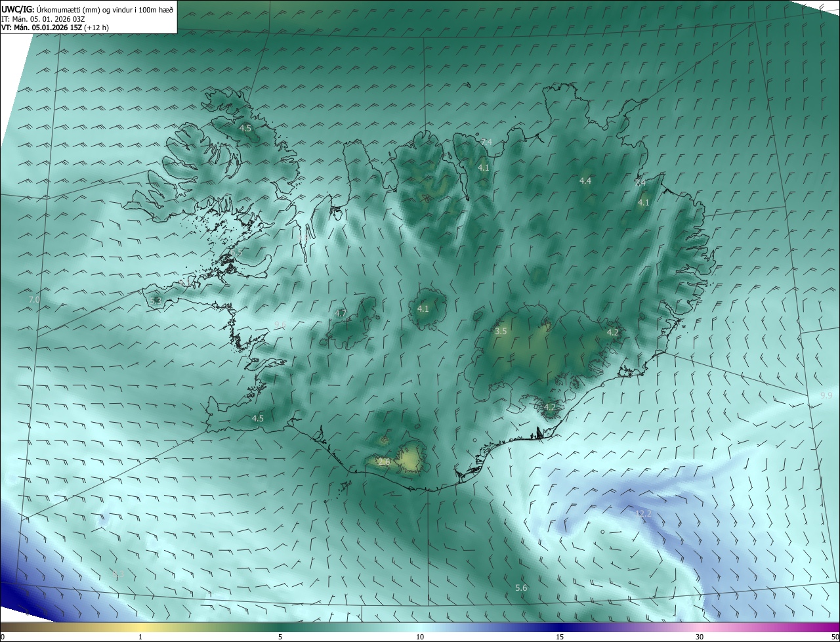
Task: Click the '15' tick label on the colorbar
Action: click(560, 637)
